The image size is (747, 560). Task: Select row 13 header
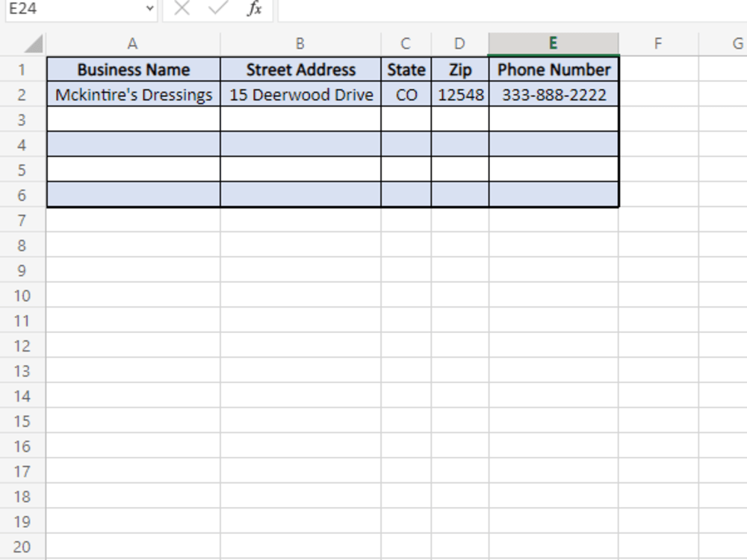pyautogui.click(x=22, y=371)
